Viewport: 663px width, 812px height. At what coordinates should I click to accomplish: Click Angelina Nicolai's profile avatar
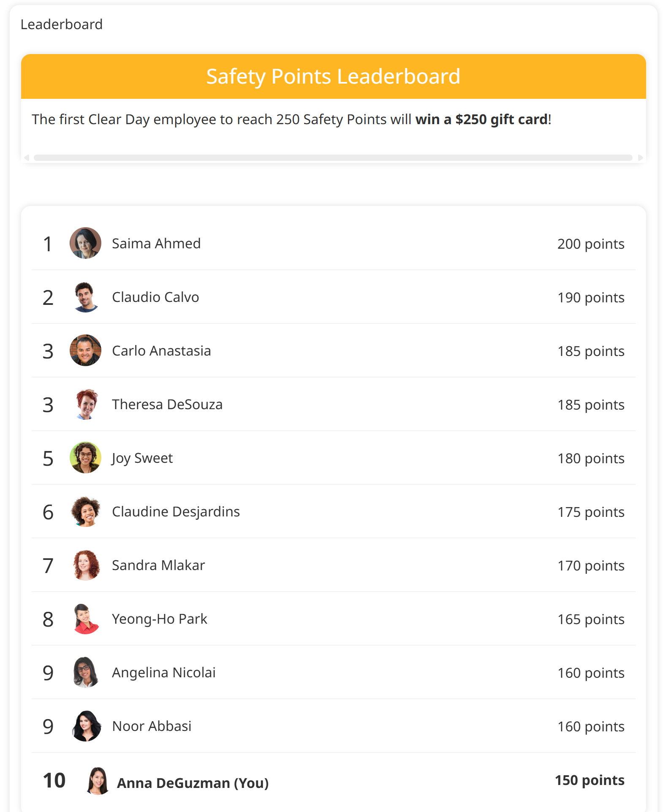click(x=85, y=672)
